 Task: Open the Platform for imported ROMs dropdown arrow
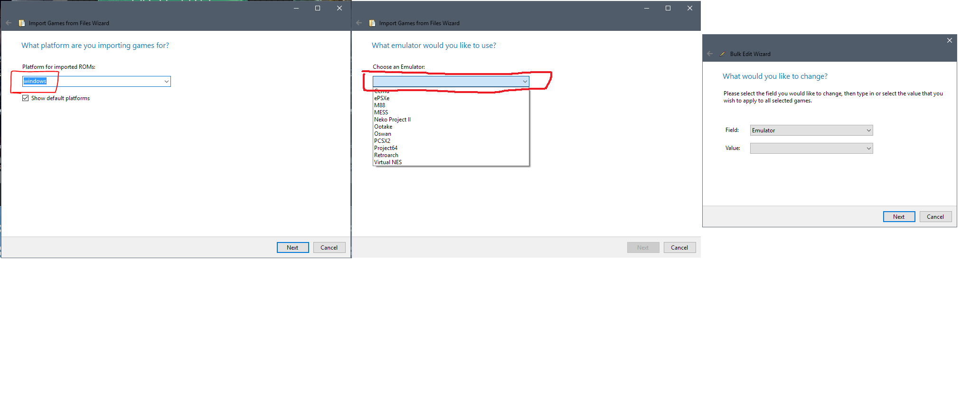pyautogui.click(x=166, y=81)
